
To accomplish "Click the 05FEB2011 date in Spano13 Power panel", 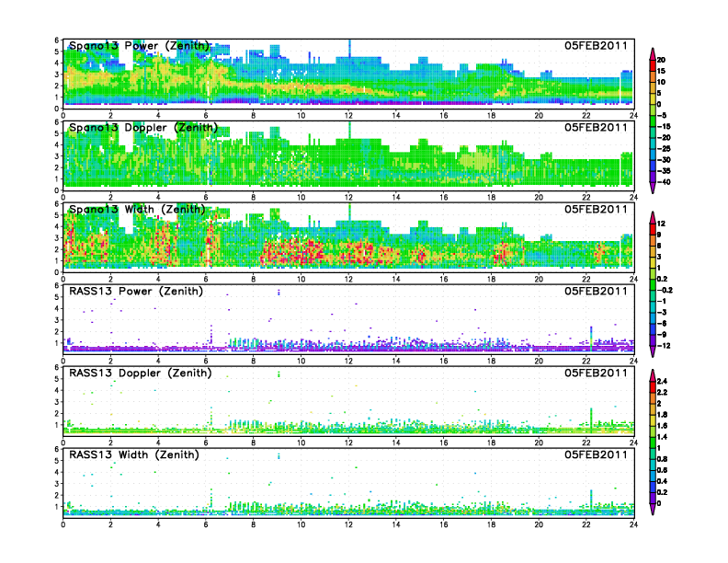I will (596, 46).
